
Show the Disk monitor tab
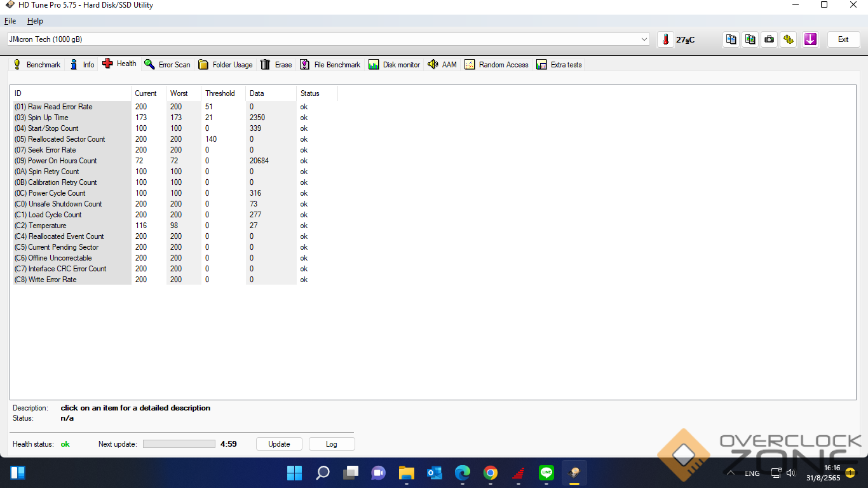tap(394, 65)
